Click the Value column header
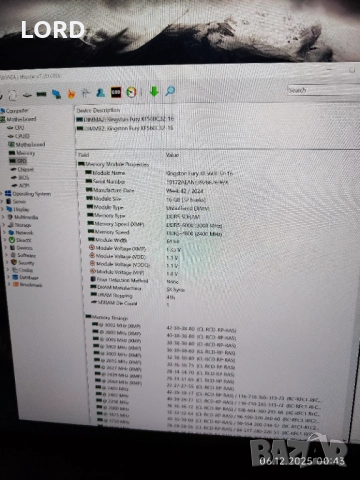 click(x=172, y=155)
